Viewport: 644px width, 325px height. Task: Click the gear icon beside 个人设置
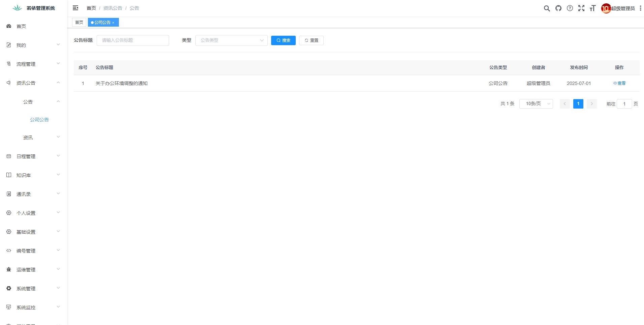[x=9, y=213]
